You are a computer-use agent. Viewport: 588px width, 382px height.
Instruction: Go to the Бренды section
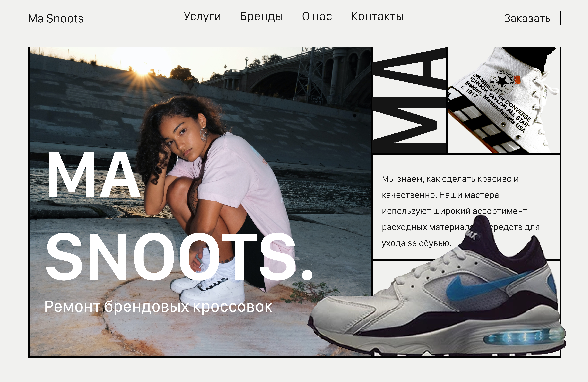(261, 17)
